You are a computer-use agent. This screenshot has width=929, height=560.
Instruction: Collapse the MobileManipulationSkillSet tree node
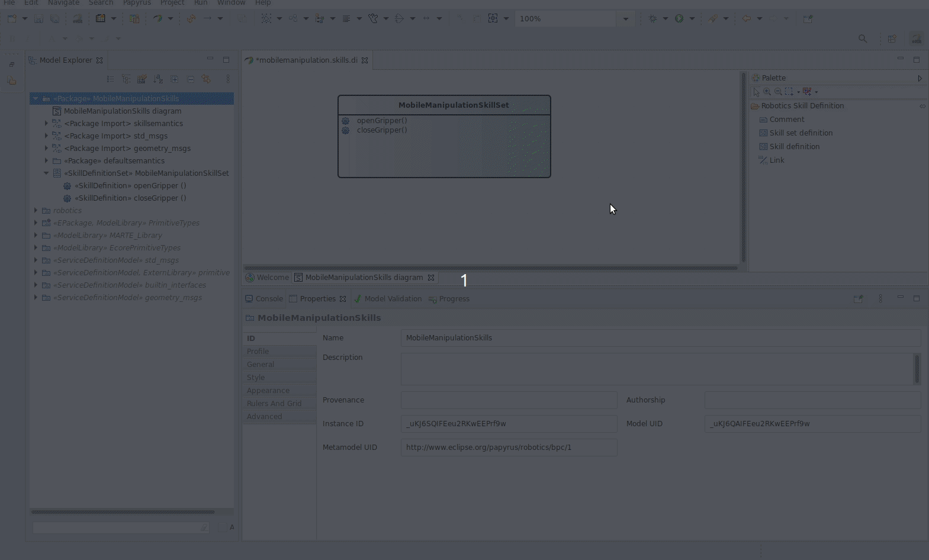click(46, 173)
